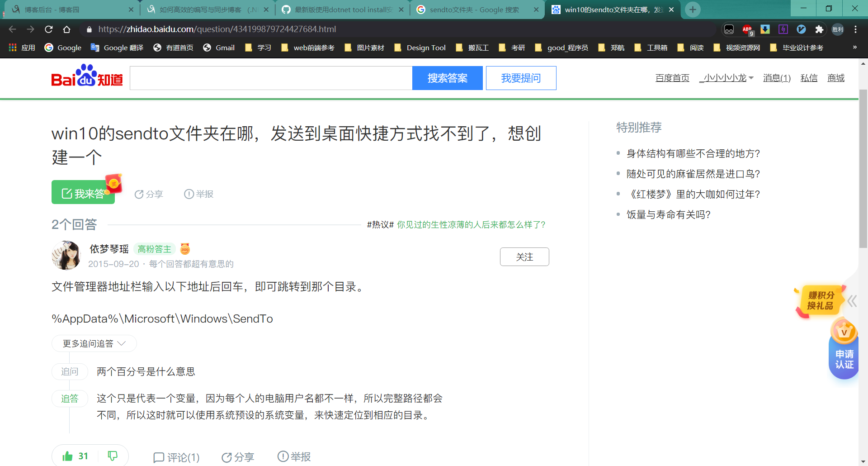Share the question via 分享 under title

pos(149,194)
